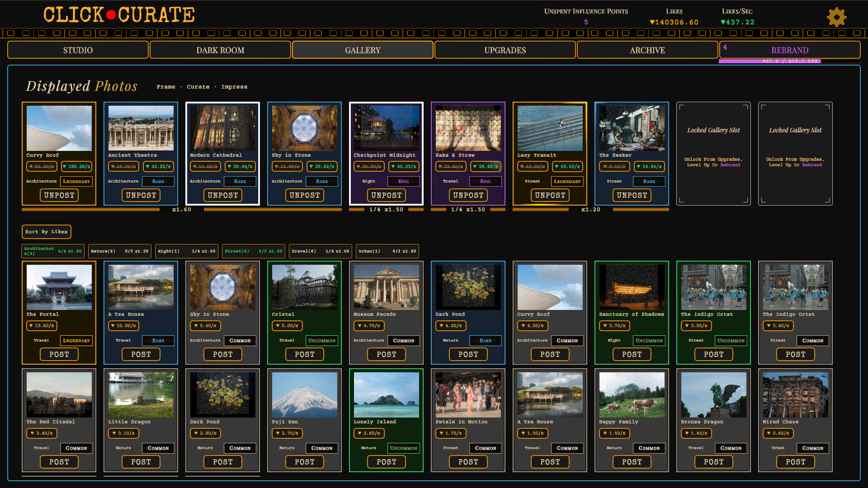Click the red dot in Click Curate logo
The height and width of the screenshot is (488, 868).
point(111,15)
